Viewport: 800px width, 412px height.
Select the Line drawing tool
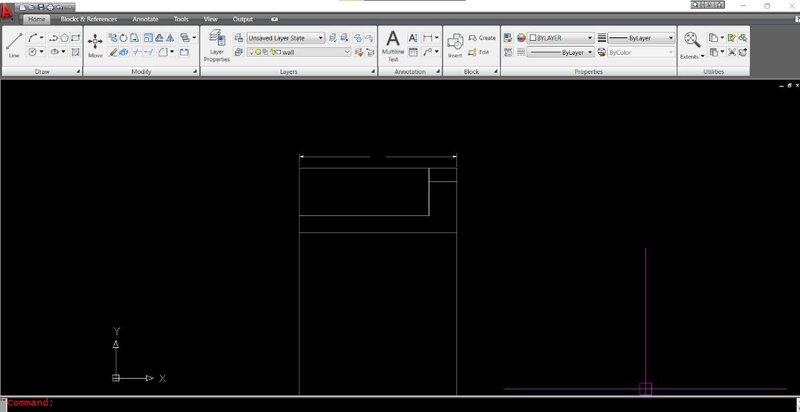[x=14, y=44]
